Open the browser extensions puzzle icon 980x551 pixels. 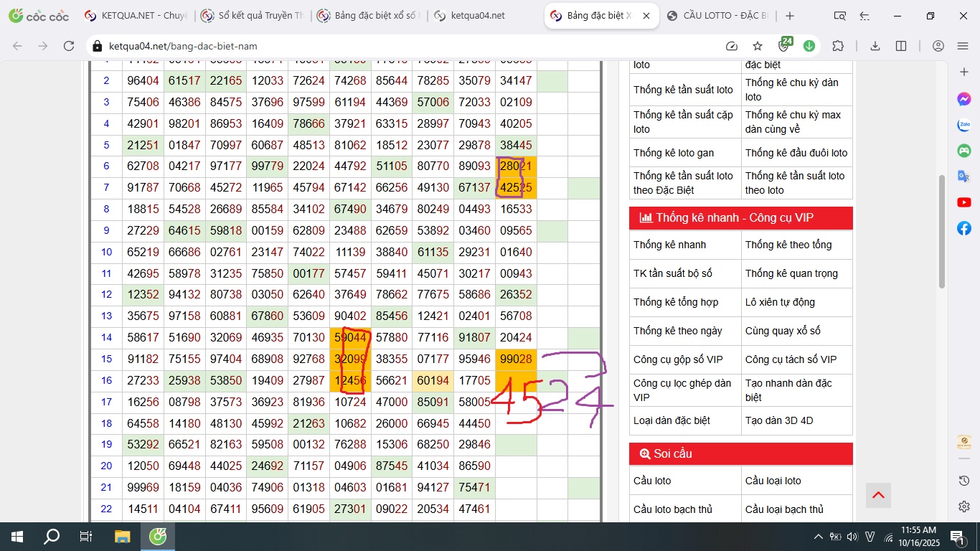point(838,46)
